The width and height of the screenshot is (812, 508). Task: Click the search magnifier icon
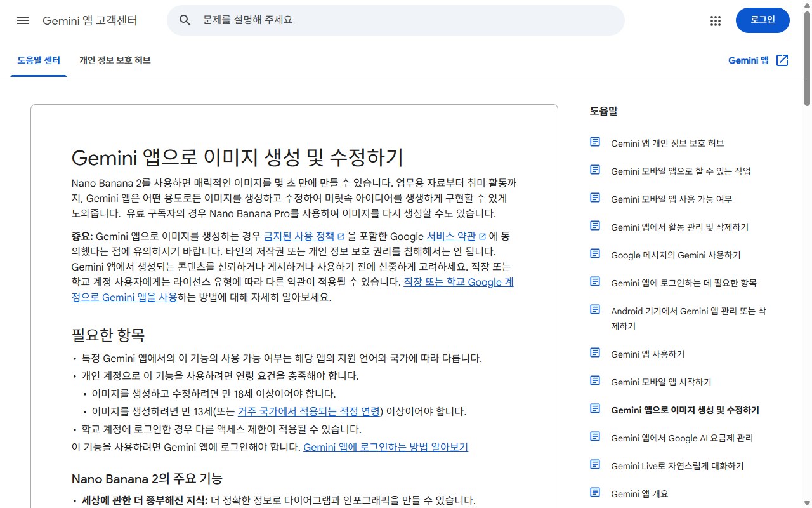185,20
